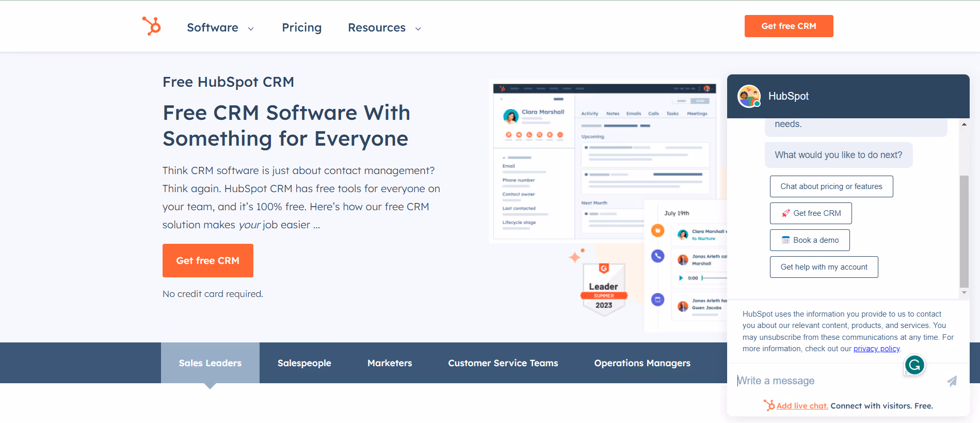
Task: Click the HubSpot chat avatar icon
Action: pyautogui.click(x=749, y=96)
